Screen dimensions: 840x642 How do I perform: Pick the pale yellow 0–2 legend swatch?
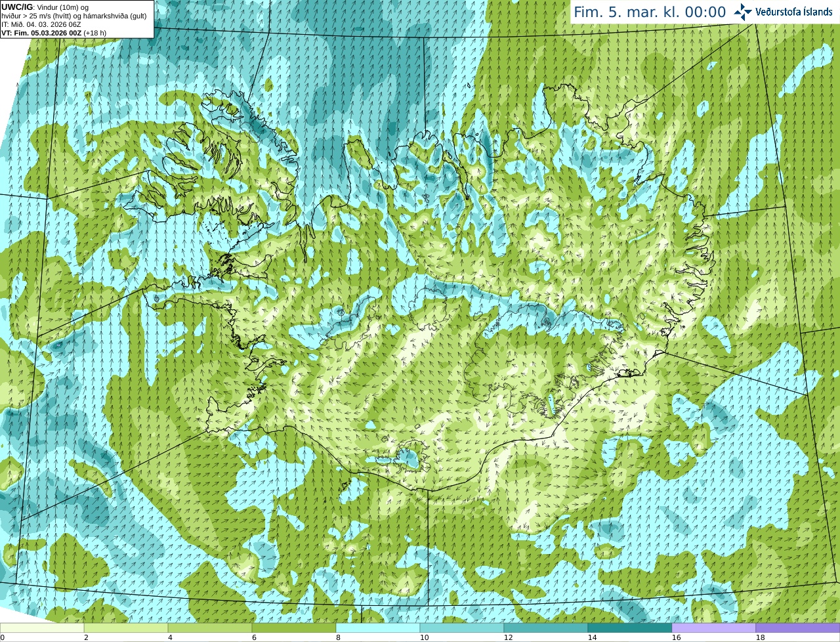coord(42,628)
